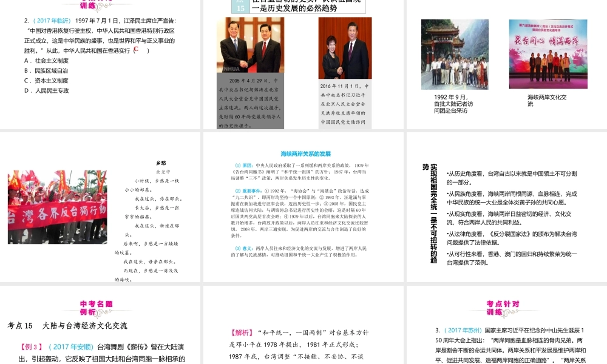Click the bullet starting 从民族角度看

coord(511,198)
